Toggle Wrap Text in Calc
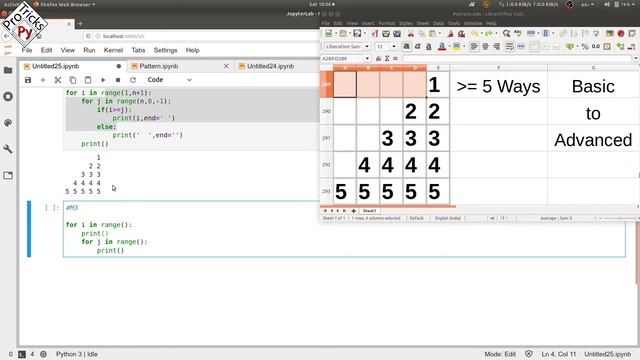 509,47
